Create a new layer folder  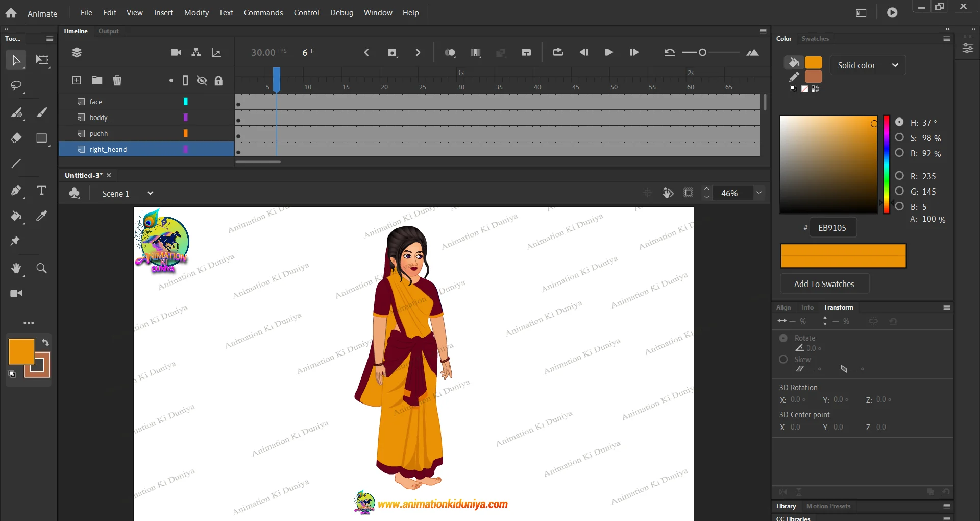coord(97,80)
